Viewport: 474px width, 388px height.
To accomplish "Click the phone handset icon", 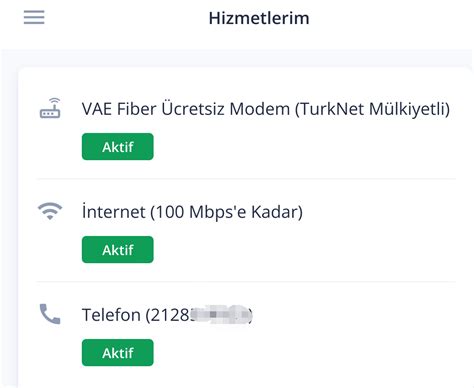I will click(x=50, y=314).
